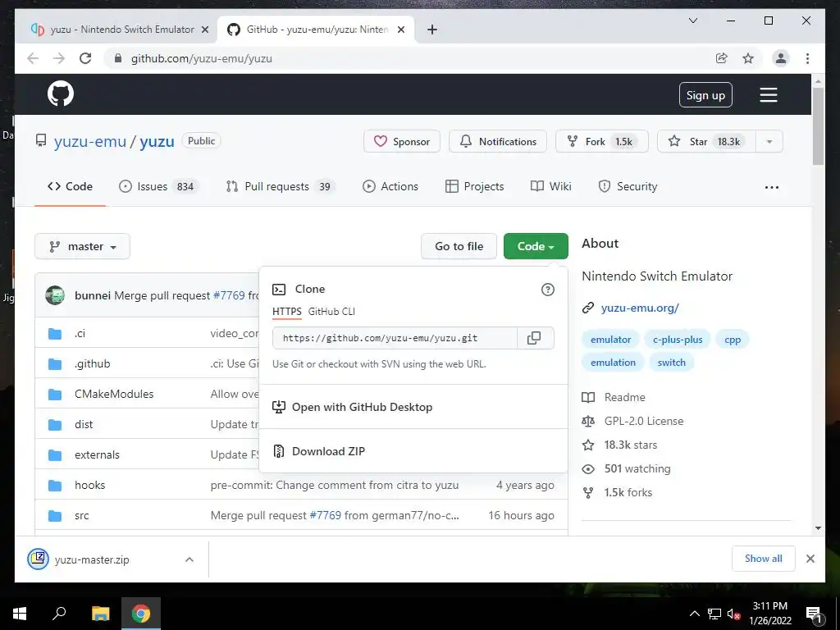Star the yuzu repository
The image size is (840, 630).
(x=706, y=141)
